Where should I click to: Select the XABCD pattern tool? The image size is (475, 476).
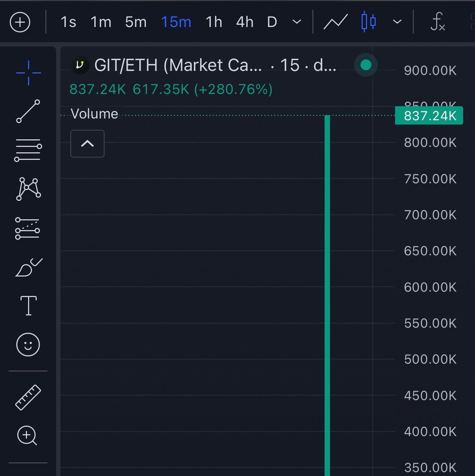tap(29, 189)
